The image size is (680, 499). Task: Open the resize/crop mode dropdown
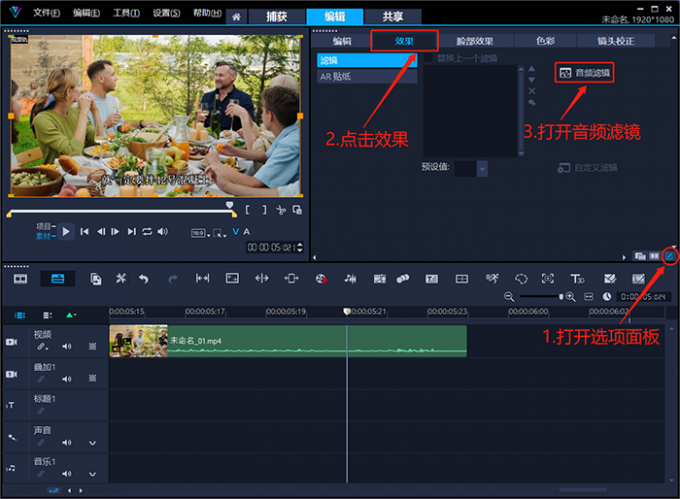(x=220, y=233)
